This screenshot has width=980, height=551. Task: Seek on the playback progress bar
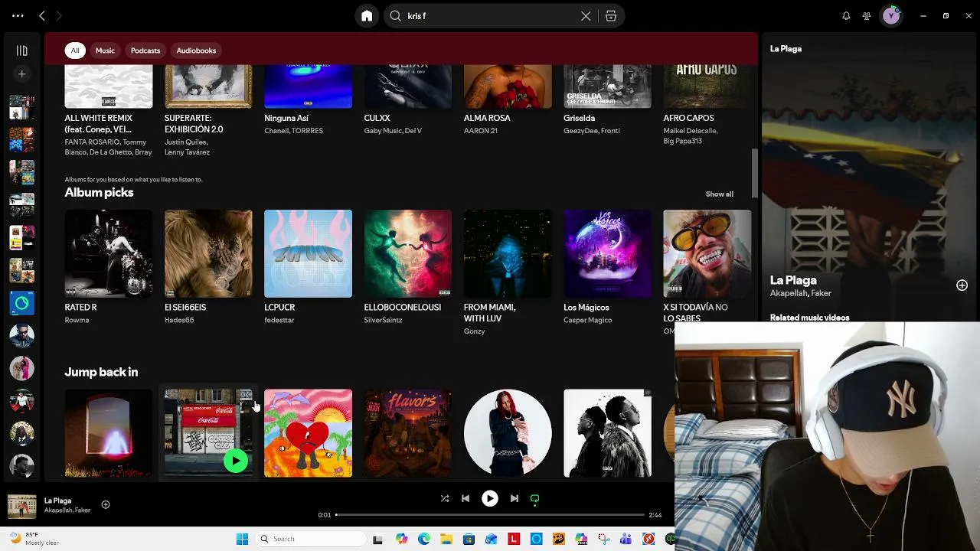coord(490,515)
